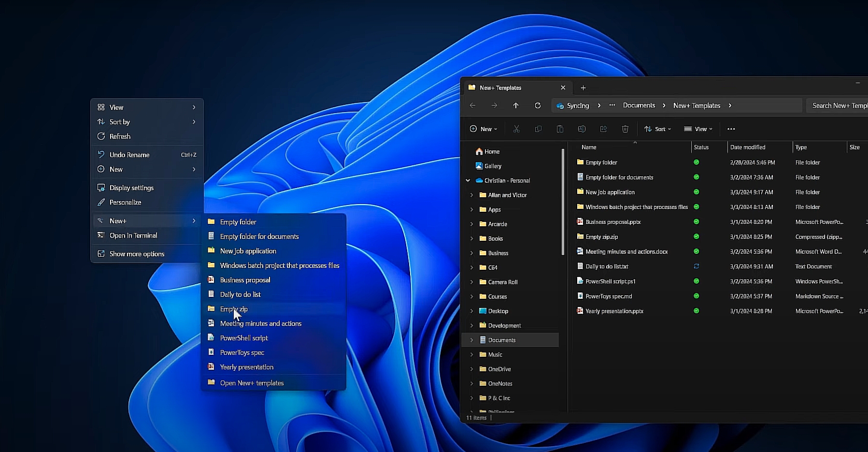The width and height of the screenshot is (868, 452).
Task: Click the navigation pane vertical scrollbar
Action: point(563,202)
